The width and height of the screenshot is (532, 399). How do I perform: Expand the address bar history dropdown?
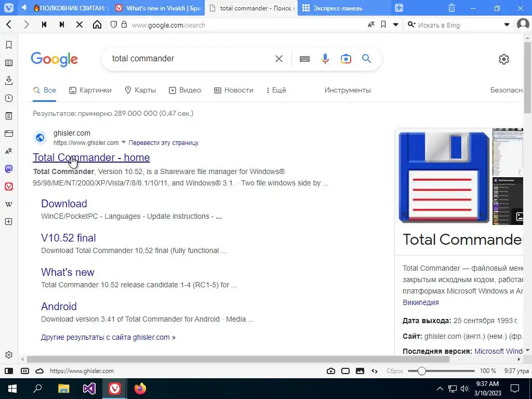tap(395, 24)
